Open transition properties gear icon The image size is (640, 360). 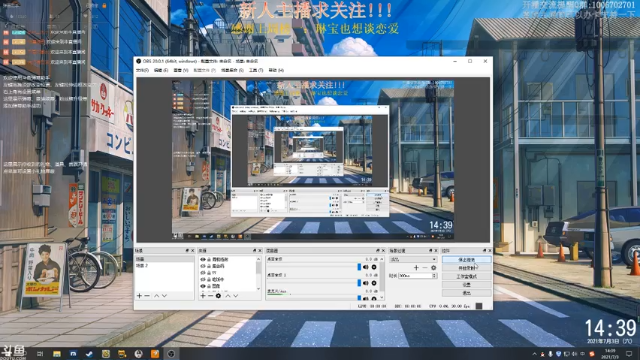(433, 268)
